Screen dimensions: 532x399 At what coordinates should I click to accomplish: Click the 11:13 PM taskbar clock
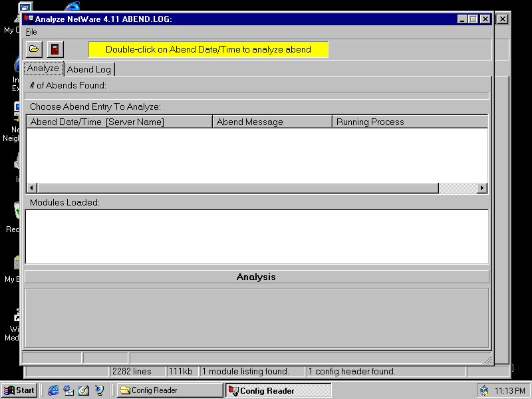click(510, 391)
